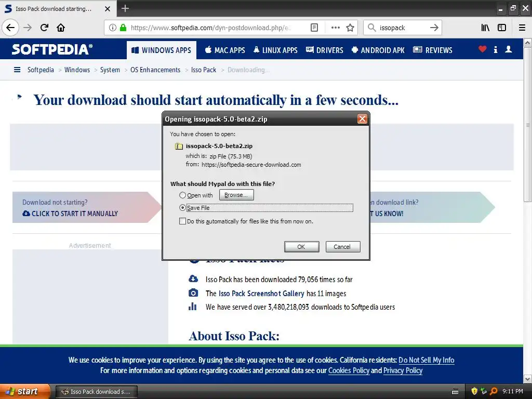Viewport: 532px width, 399px height.
Task: Select Isso Pack download taskbar button
Action: (96, 392)
